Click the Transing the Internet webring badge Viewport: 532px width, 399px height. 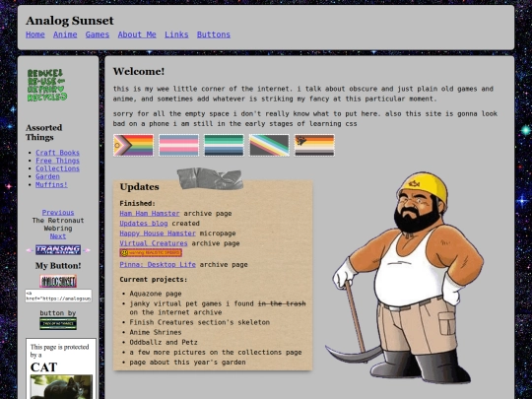click(58, 250)
